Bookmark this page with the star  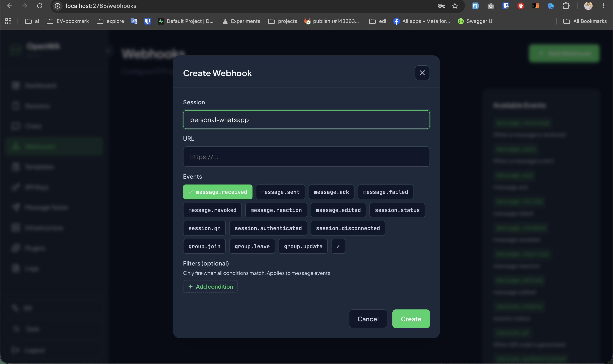[455, 6]
